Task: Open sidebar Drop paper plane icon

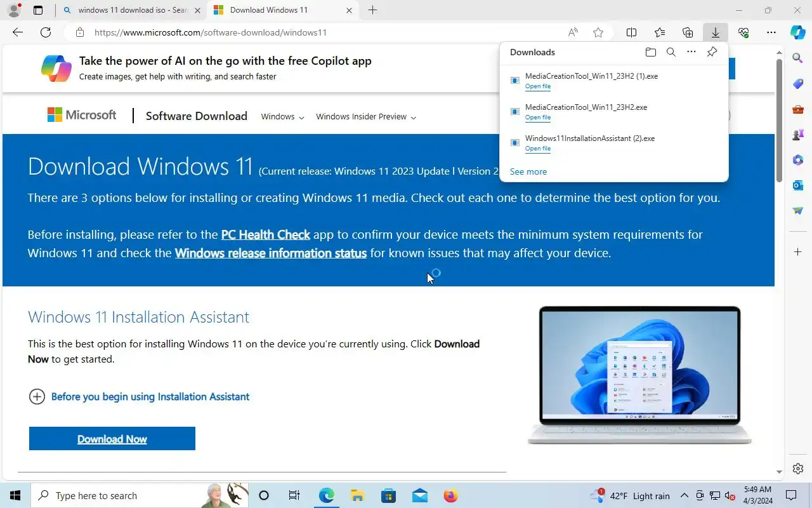Action: coord(798,211)
